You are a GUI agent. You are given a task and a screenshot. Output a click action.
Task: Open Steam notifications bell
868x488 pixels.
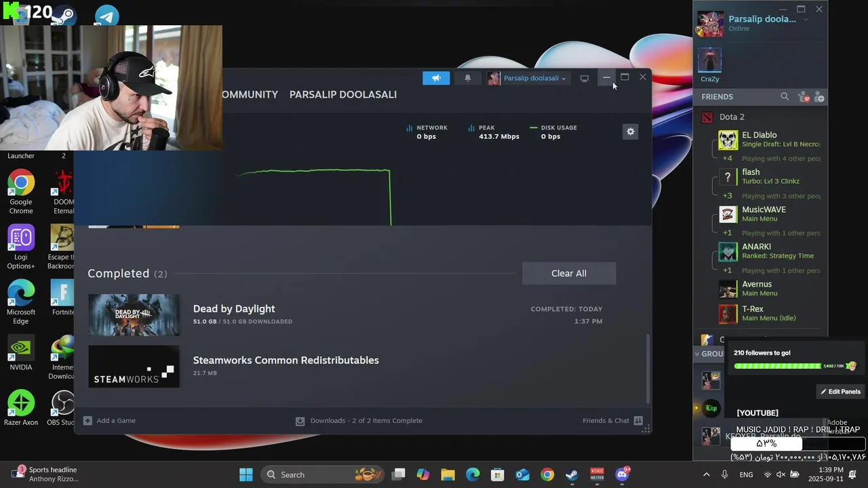(x=467, y=78)
